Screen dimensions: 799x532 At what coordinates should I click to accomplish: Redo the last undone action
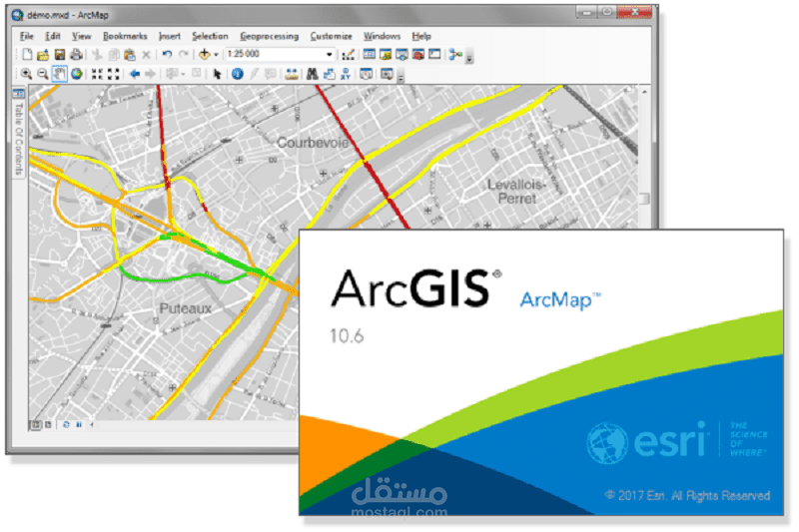pos(184,54)
